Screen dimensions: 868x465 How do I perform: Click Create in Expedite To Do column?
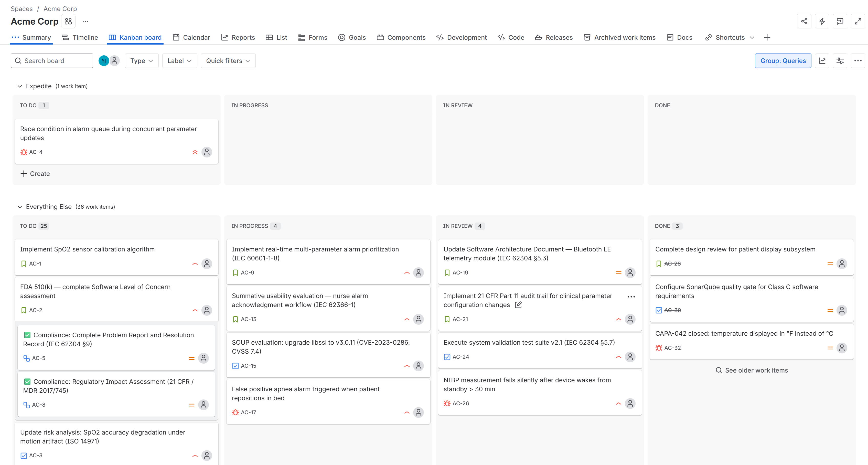(35, 174)
